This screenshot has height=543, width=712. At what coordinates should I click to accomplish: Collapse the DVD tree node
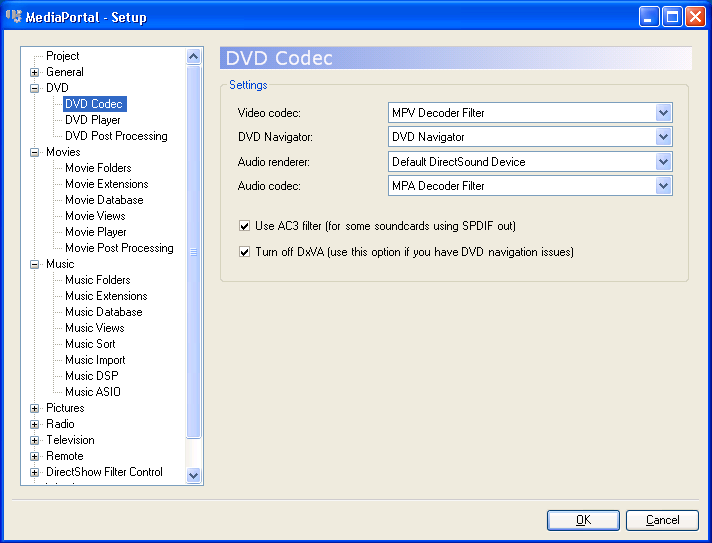(x=35, y=88)
